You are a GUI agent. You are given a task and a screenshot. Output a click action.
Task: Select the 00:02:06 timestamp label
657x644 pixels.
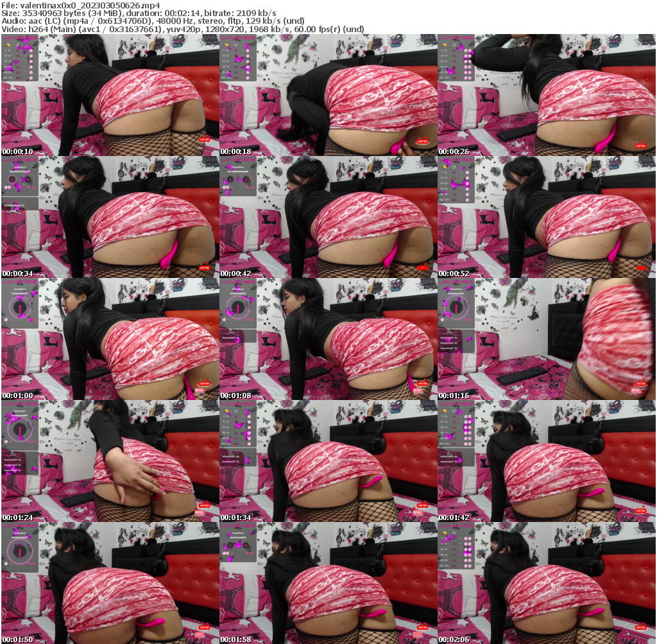click(x=454, y=640)
